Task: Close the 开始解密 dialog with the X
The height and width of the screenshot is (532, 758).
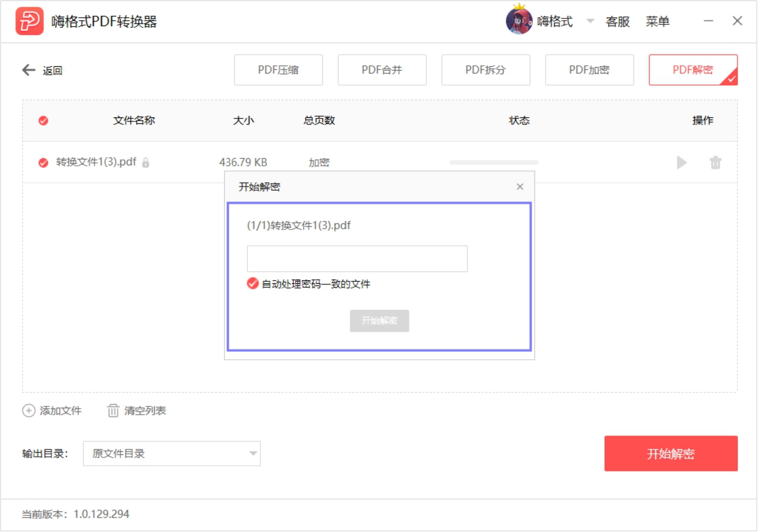Action: tap(520, 186)
